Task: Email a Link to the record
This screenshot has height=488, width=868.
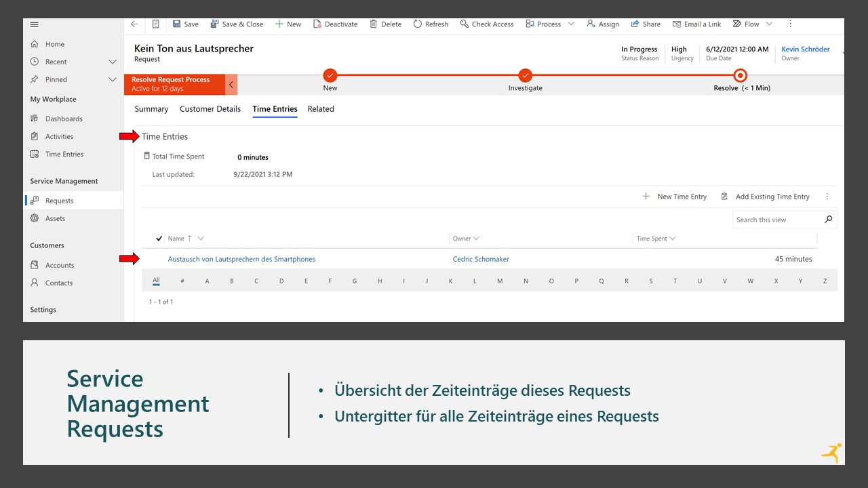Action: coord(696,24)
